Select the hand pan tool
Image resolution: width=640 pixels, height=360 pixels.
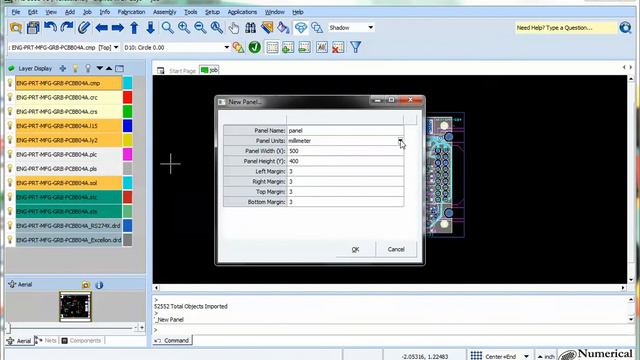point(234,28)
